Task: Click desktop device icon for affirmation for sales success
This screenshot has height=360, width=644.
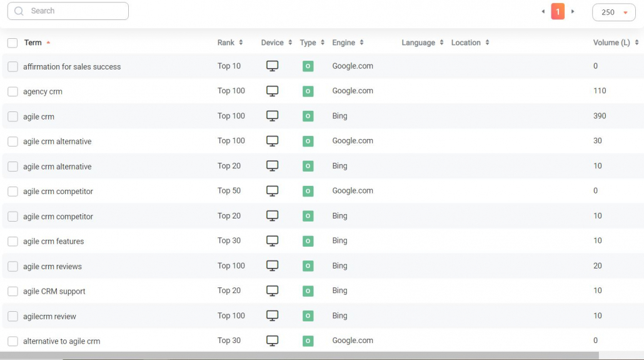Action: (x=273, y=66)
